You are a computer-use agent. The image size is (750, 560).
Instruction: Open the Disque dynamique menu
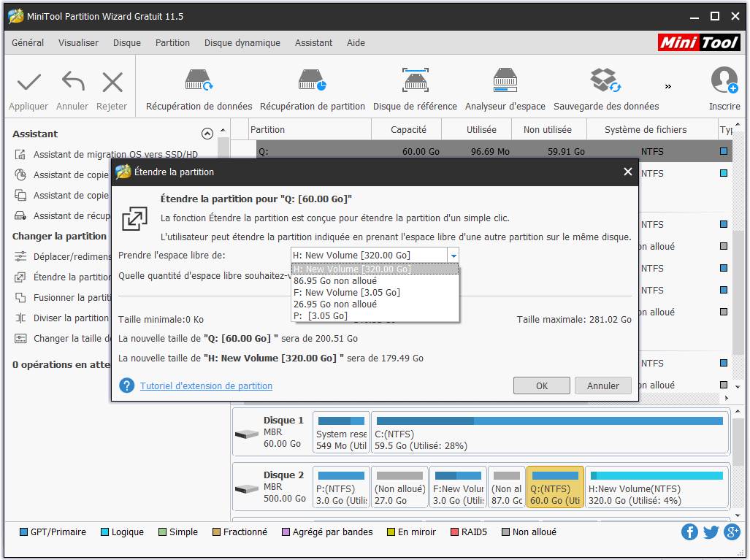242,42
